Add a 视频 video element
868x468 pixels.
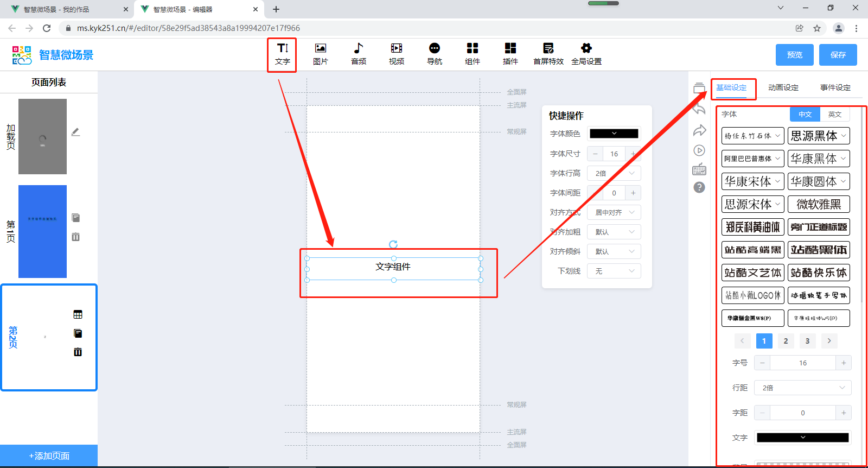(x=396, y=54)
